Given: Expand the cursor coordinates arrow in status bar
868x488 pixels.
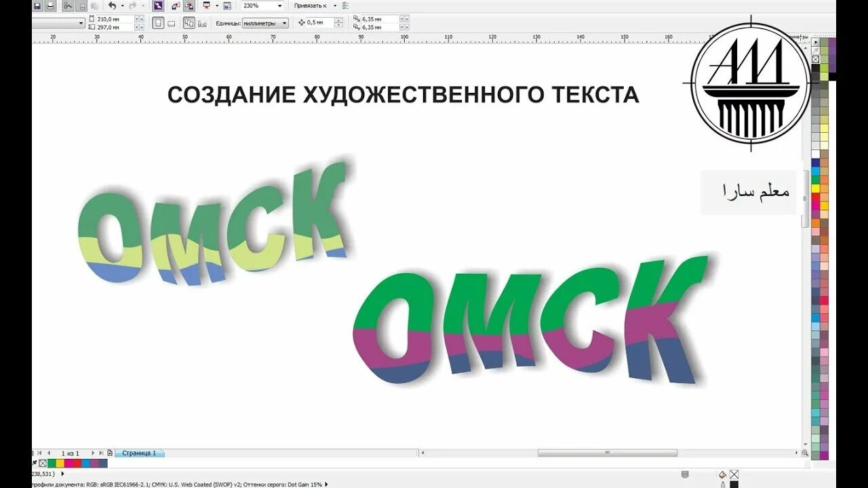Looking at the screenshot, I should (x=62, y=474).
